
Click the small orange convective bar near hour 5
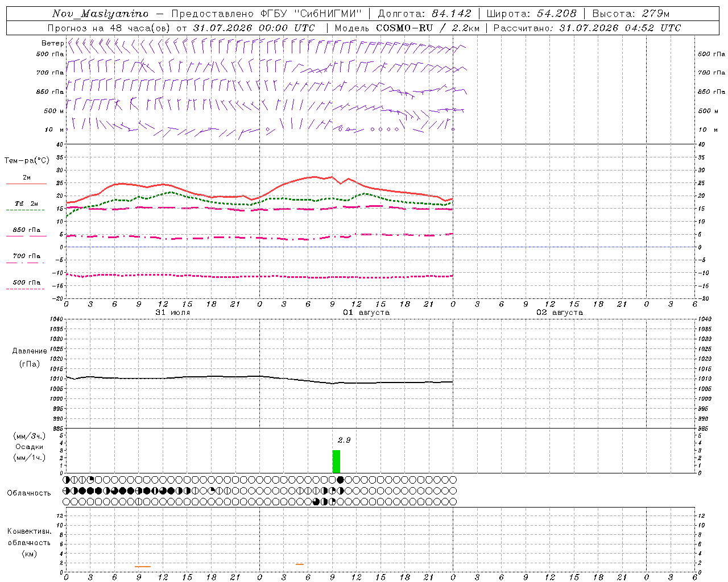point(300,564)
